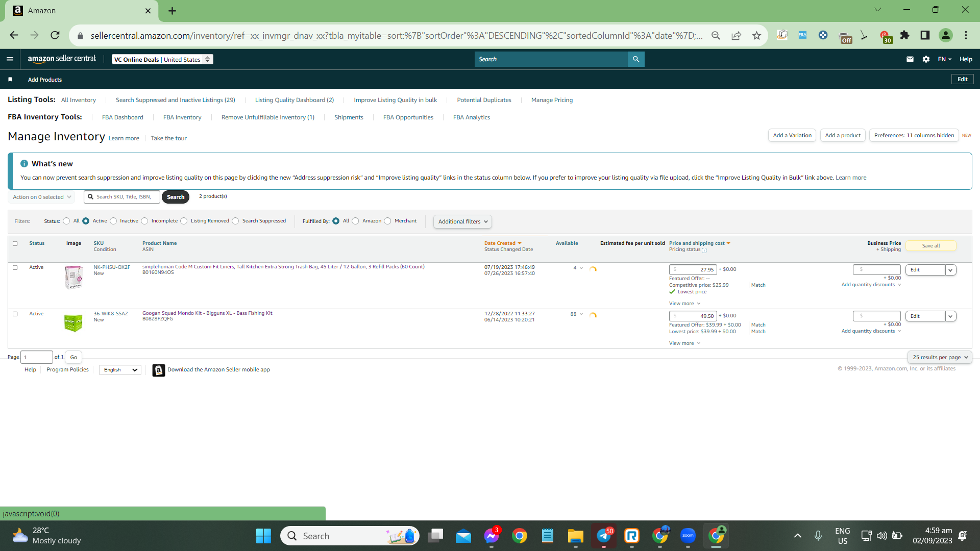Click the bookmark flag icon beside Add Products
Screen dimensions: 980x551
(x=10, y=80)
